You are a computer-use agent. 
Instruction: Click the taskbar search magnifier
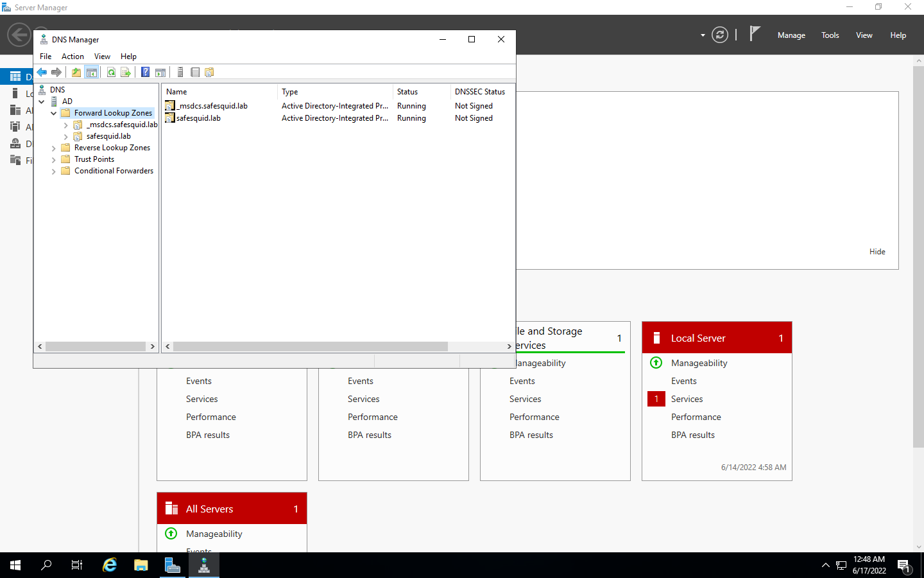point(46,565)
